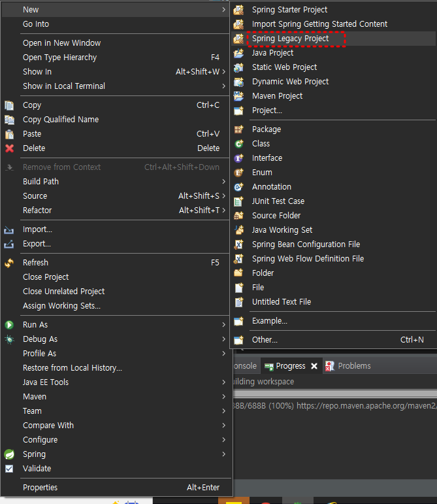Click the Package icon in New submenu
437x504 pixels.
tap(238, 129)
